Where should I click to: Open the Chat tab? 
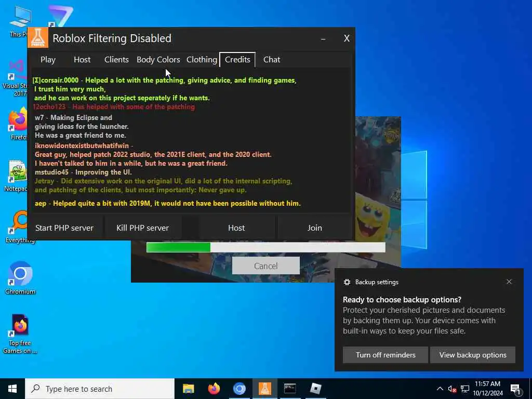click(x=271, y=59)
